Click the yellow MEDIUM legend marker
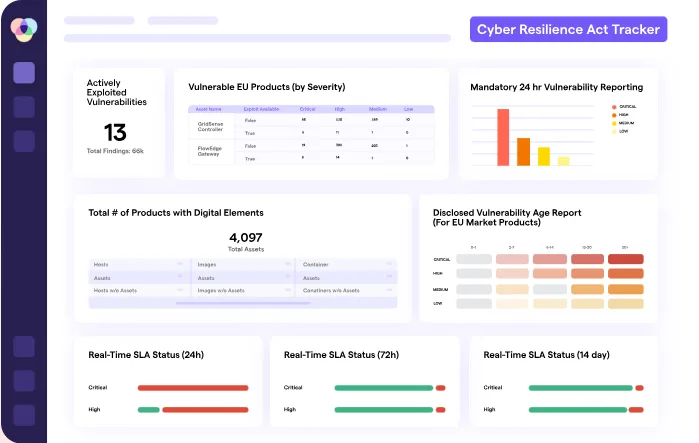Viewport: 699px width, 443px height. click(x=614, y=123)
